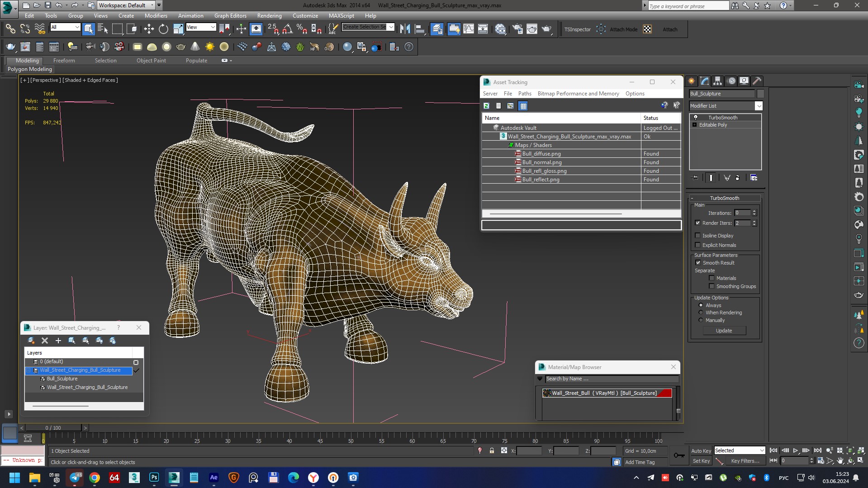Image resolution: width=868 pixels, height=488 pixels.
Task: Open the reference coordinate View dropdown
Action: click(x=201, y=27)
